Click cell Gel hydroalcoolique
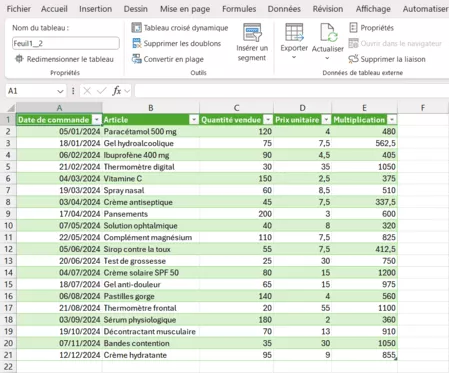 coord(151,143)
